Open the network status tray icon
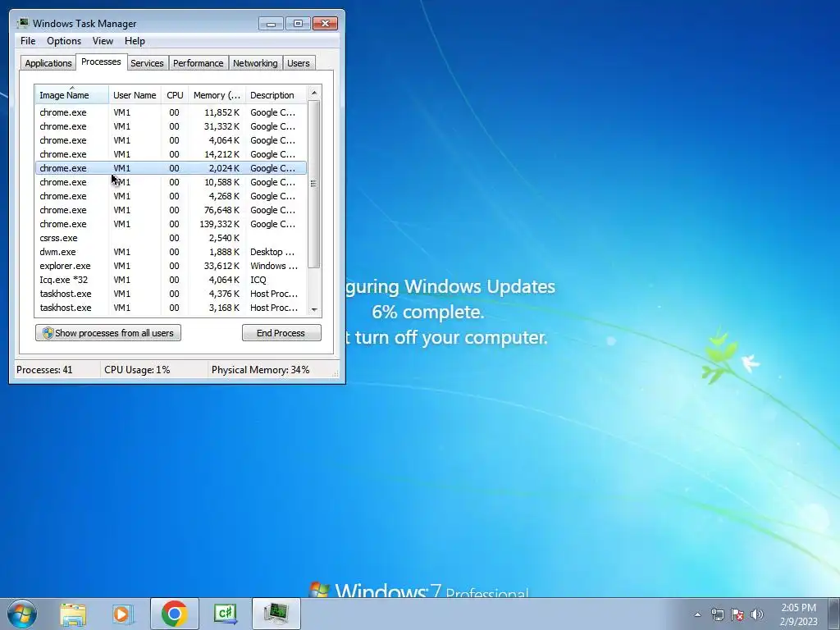Screen dimensions: 840x630 [717, 614]
